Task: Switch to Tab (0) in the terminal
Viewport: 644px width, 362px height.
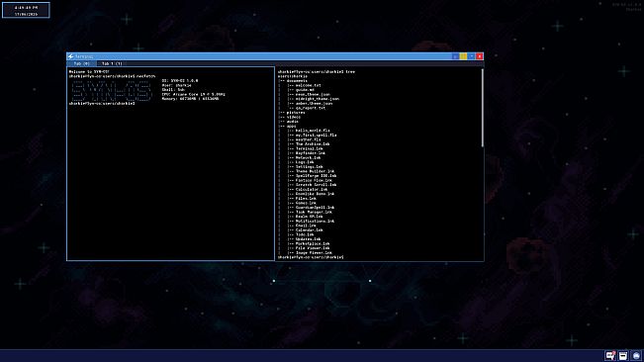Action: (81, 63)
